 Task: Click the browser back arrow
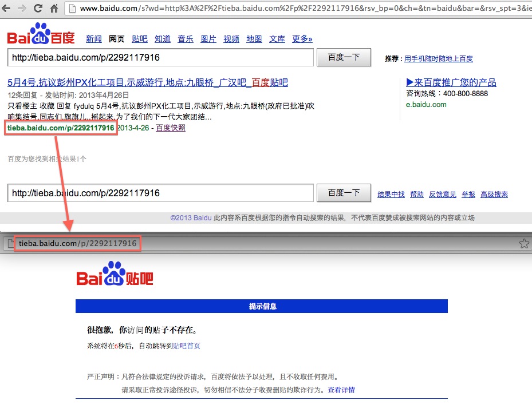click(x=6, y=8)
